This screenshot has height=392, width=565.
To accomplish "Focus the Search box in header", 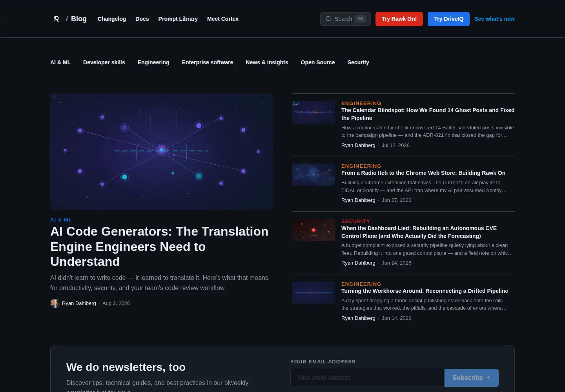I will tap(345, 19).
